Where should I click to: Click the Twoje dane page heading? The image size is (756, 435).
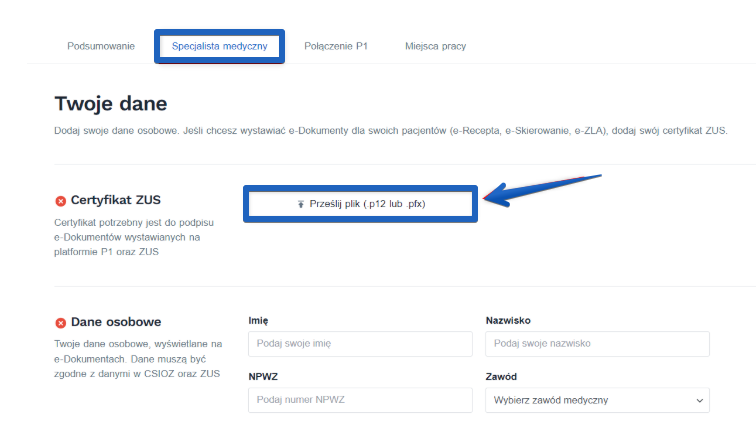(111, 104)
